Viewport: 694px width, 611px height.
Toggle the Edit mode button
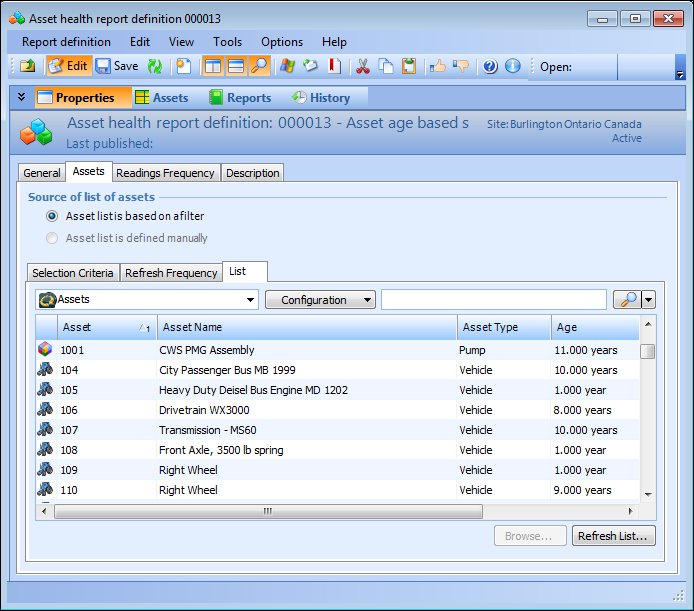tap(68, 66)
